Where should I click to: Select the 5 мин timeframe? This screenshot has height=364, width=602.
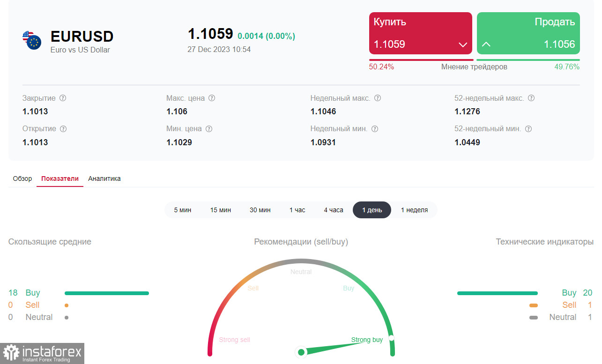pos(183,210)
